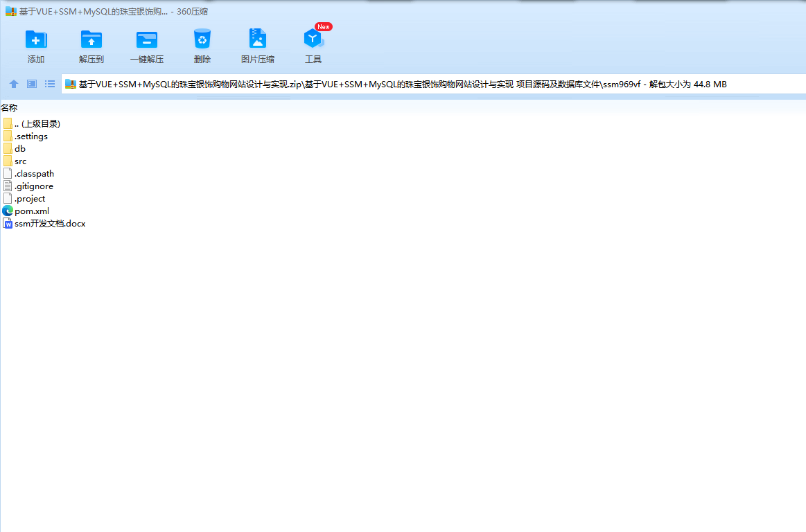Select the ".settings" folder name

(31, 136)
